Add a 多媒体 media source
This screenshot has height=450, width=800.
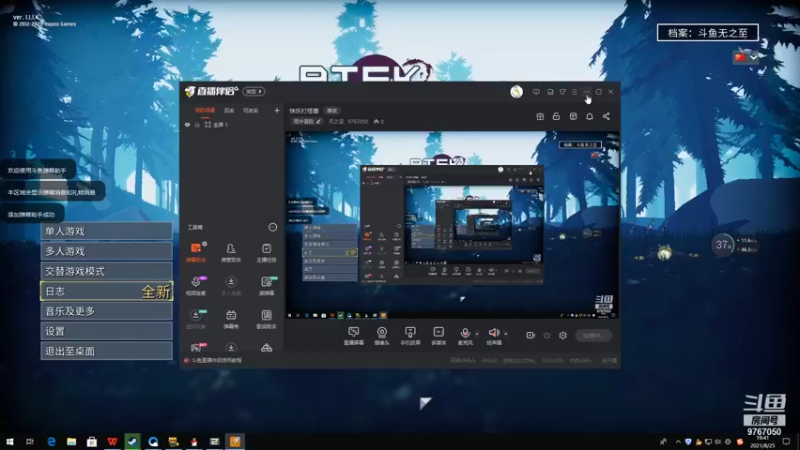click(438, 336)
